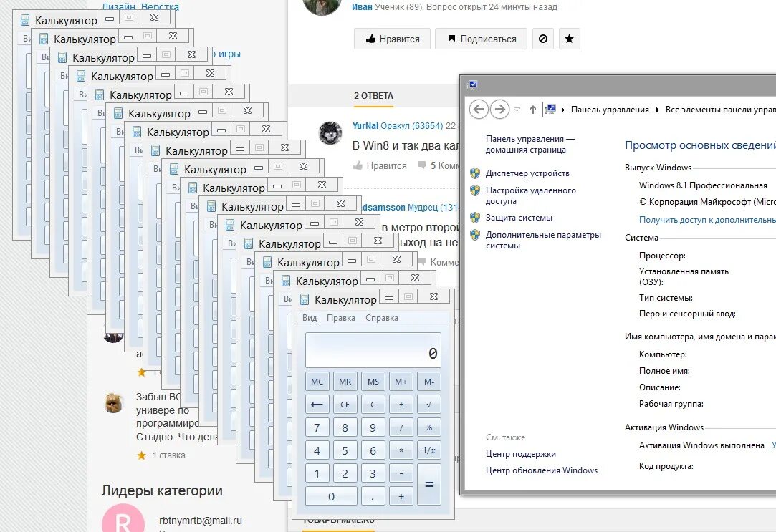Like YurNal's answer with Нравится
Image resolution: width=776 pixels, height=532 pixels.
tap(380, 165)
